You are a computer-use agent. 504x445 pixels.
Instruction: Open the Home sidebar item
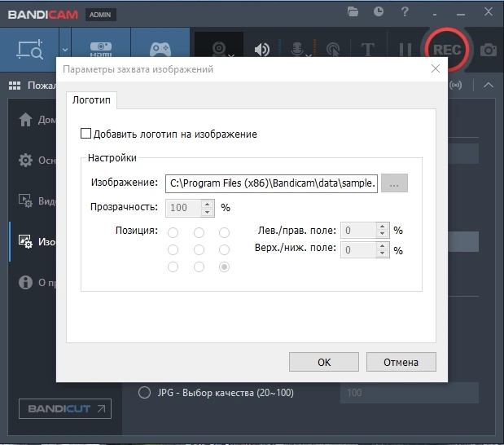point(36,120)
